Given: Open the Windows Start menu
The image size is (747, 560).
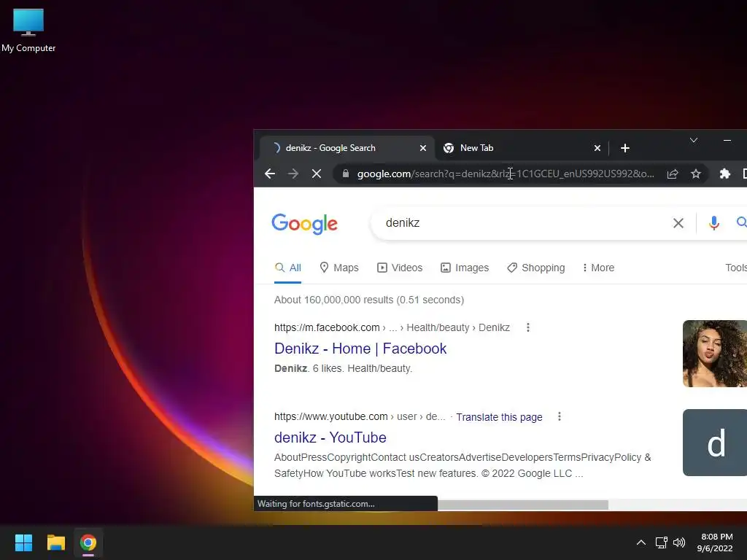Looking at the screenshot, I should [x=23, y=542].
